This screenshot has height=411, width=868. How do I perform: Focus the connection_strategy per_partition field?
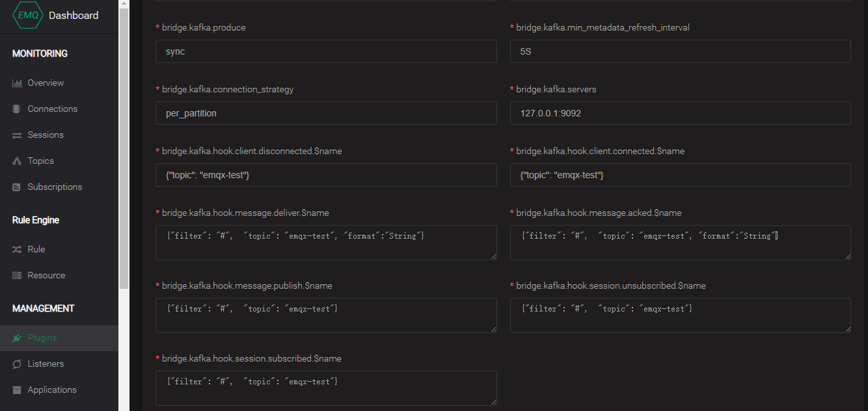coord(325,113)
